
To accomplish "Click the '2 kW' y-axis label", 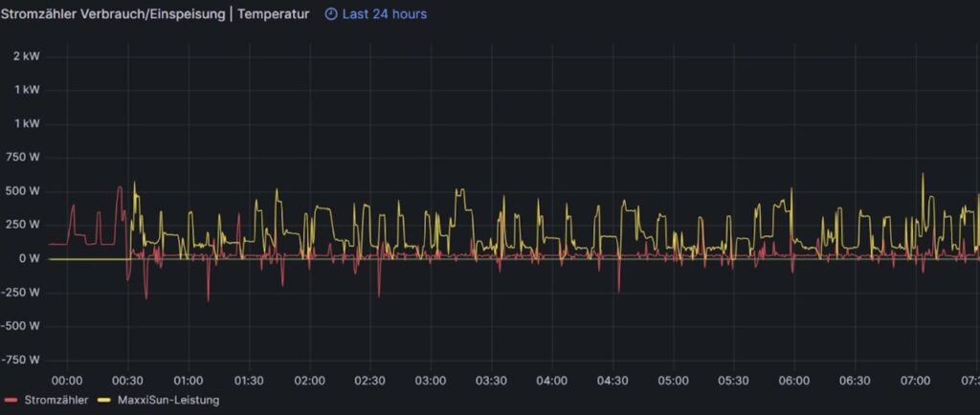I will [27, 56].
